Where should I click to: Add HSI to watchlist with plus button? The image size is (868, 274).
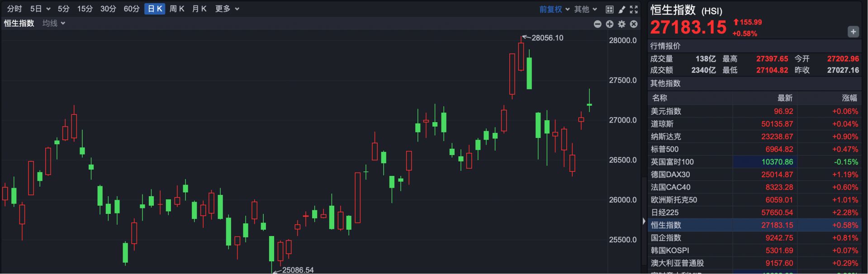coord(853,32)
